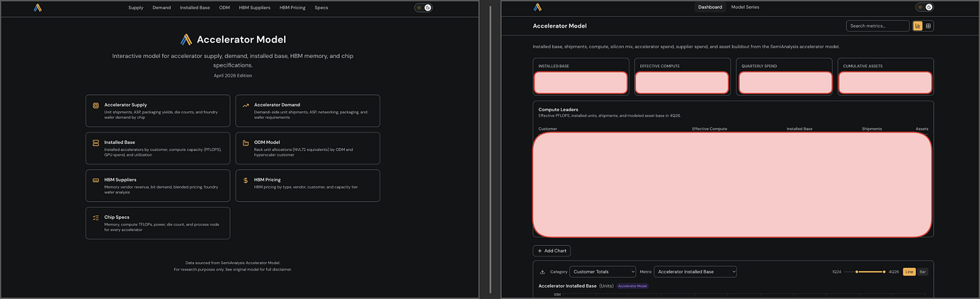Click the EFFECTIVE COMPUTE card label
Viewport: 980px width, 299px height.
pos(660,66)
